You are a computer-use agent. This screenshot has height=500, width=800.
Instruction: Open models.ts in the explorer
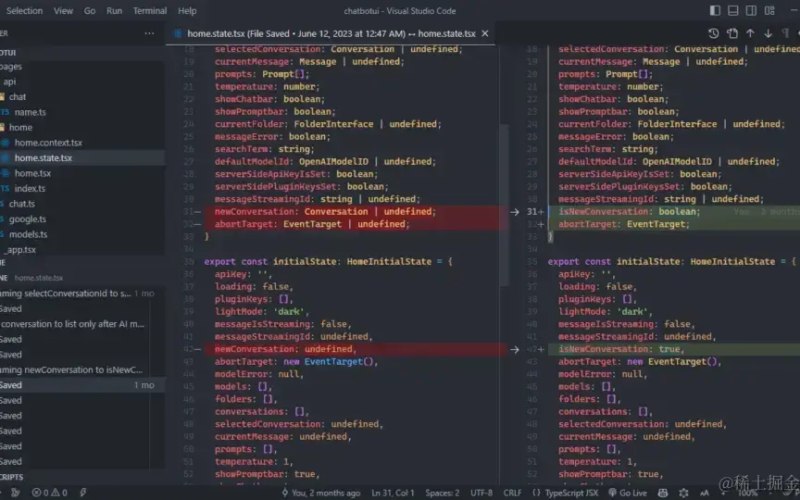pos(28,235)
